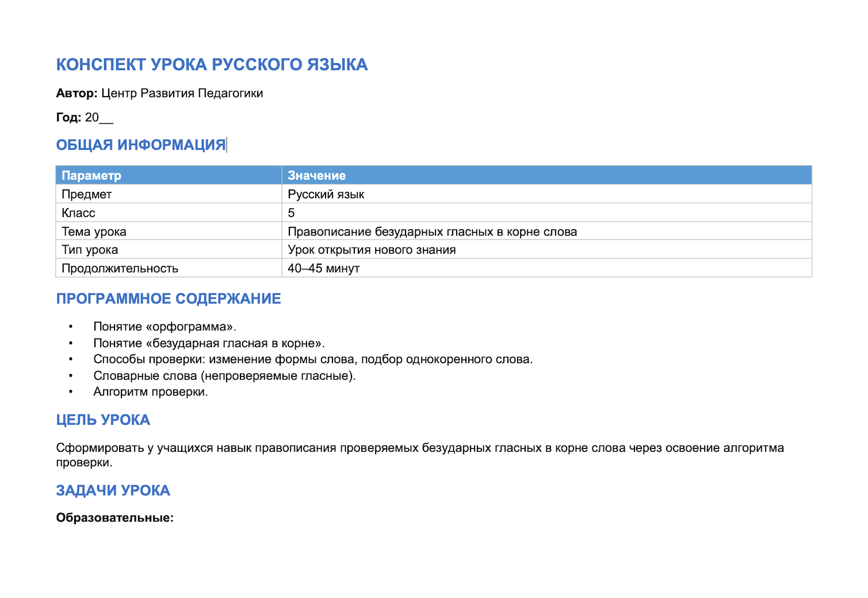Click the ЦЕЛЬ УРОКА heading

tap(103, 420)
